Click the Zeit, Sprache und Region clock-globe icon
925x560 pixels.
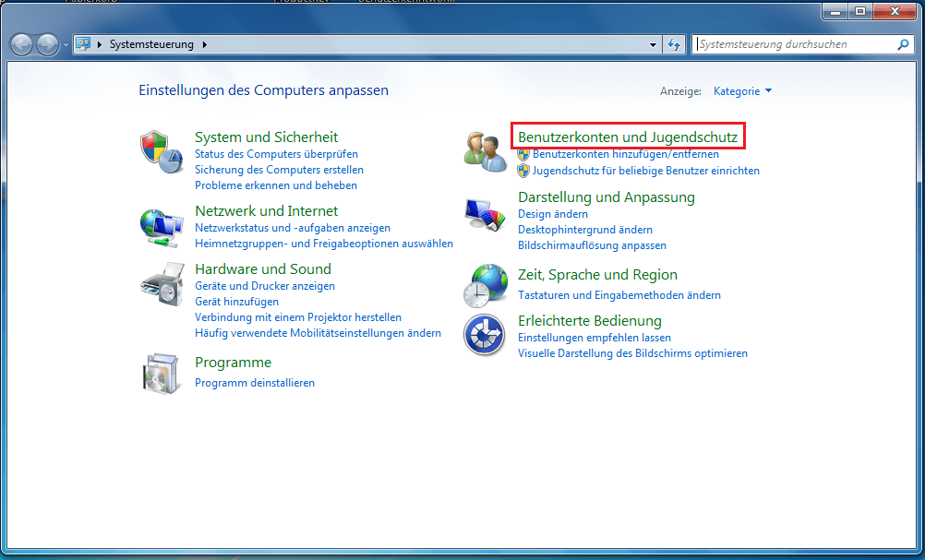click(x=486, y=286)
